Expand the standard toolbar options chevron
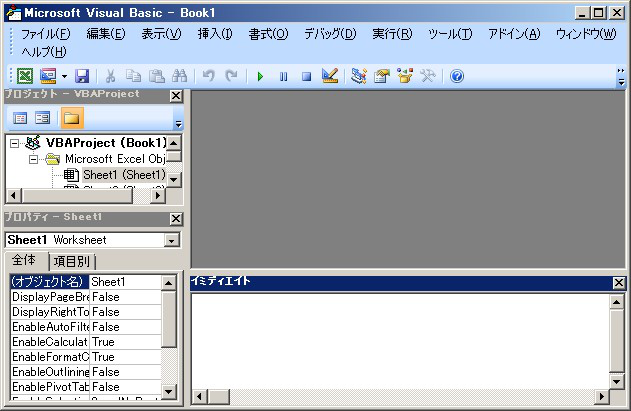 (621, 76)
